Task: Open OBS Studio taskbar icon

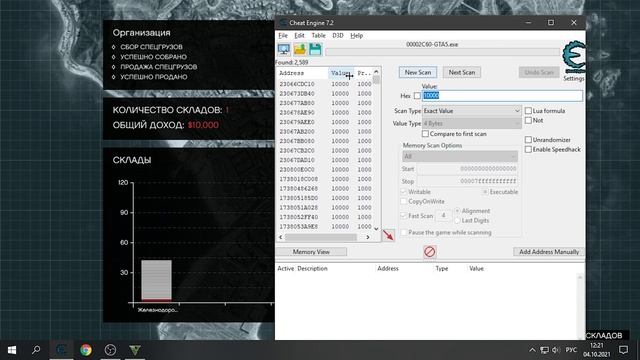Action: pyautogui.click(x=110, y=350)
